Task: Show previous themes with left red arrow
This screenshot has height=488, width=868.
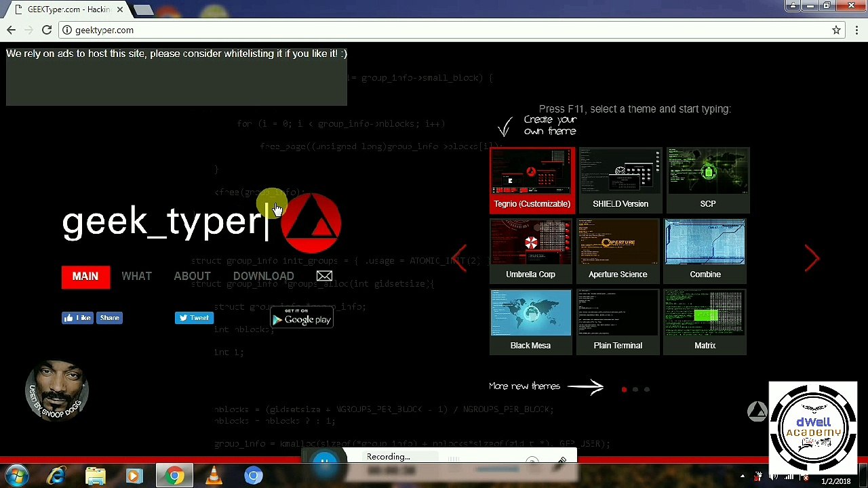Action: [460, 258]
